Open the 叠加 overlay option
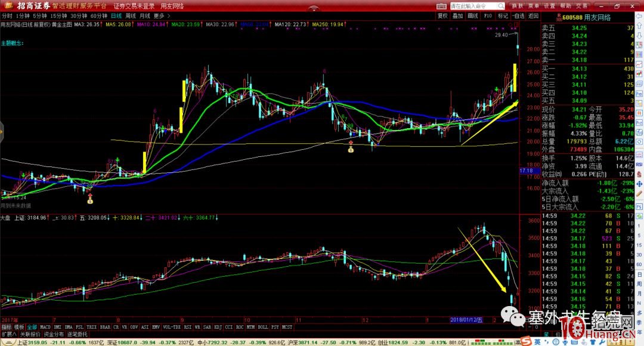This screenshot has height=346, width=644. [457, 16]
